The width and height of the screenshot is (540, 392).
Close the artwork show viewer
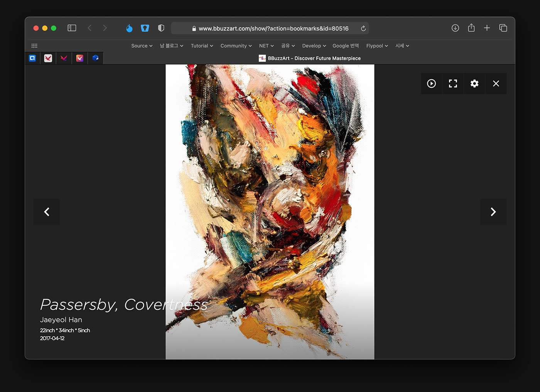pos(496,83)
